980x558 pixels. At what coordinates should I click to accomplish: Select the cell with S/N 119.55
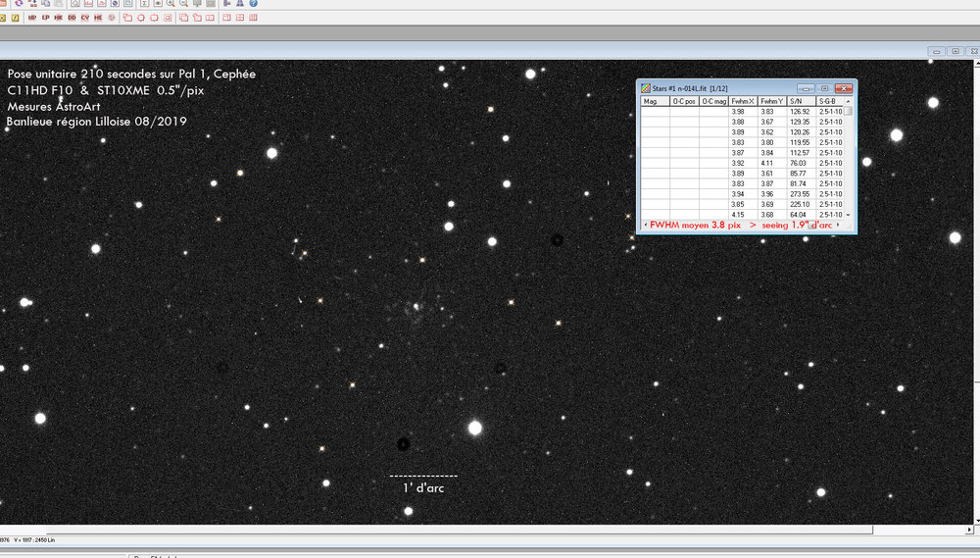pos(802,142)
